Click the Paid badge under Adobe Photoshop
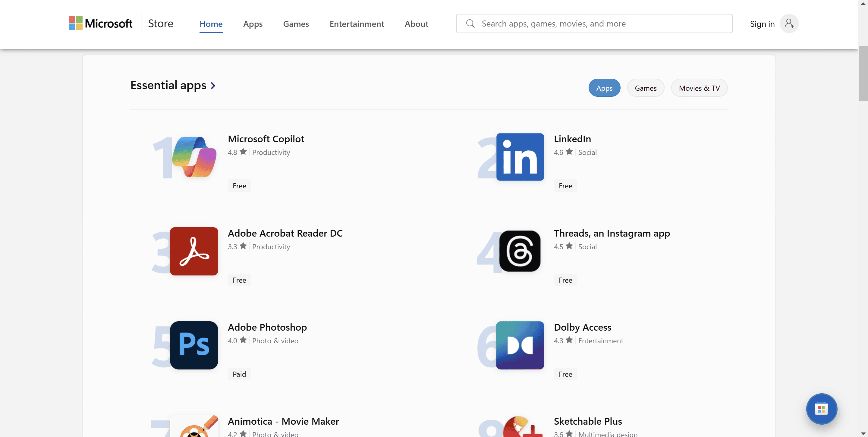Viewport: 868px width, 437px height. [x=239, y=374]
